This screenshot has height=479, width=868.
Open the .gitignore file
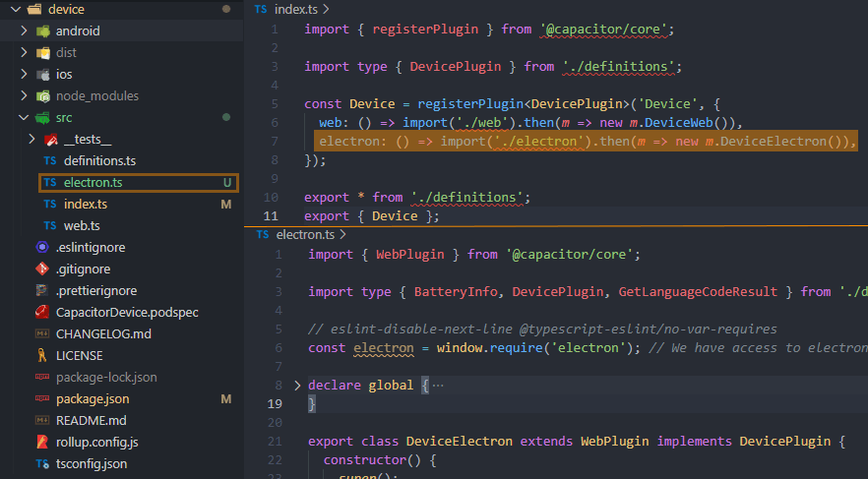pos(83,269)
